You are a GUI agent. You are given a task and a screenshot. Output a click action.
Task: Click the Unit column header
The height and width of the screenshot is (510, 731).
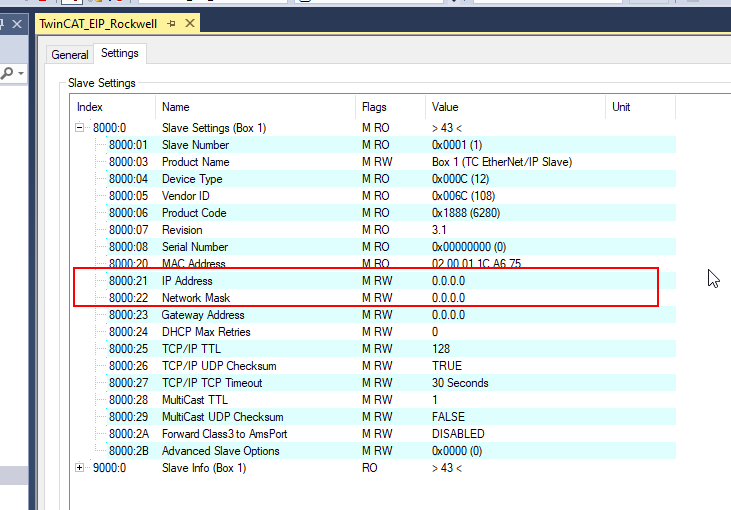click(641, 107)
